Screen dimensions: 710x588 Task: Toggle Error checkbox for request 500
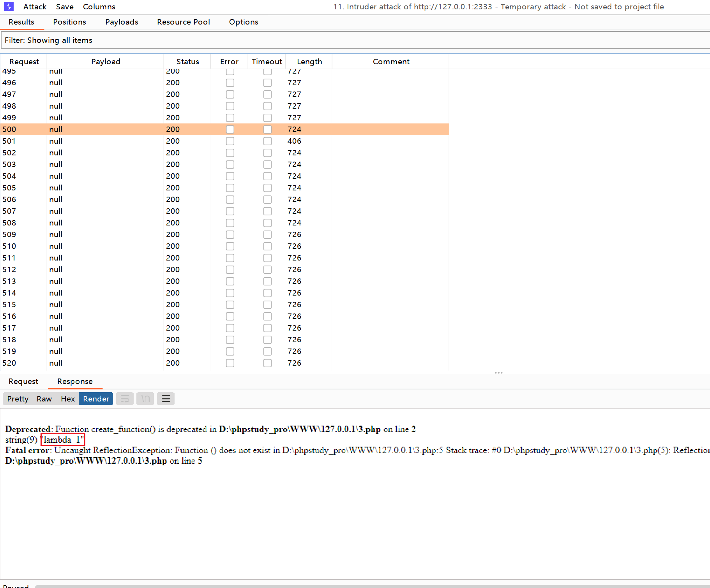point(230,129)
